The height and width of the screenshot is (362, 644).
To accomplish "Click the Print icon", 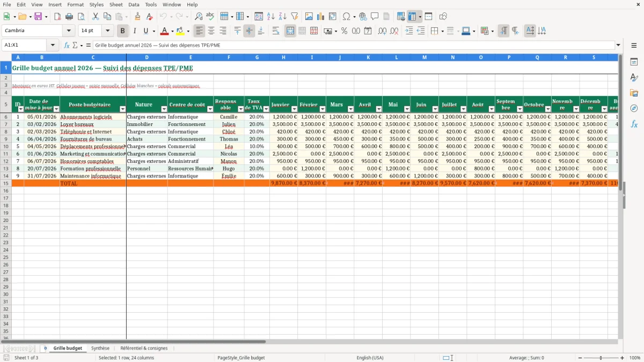I will click(69, 17).
